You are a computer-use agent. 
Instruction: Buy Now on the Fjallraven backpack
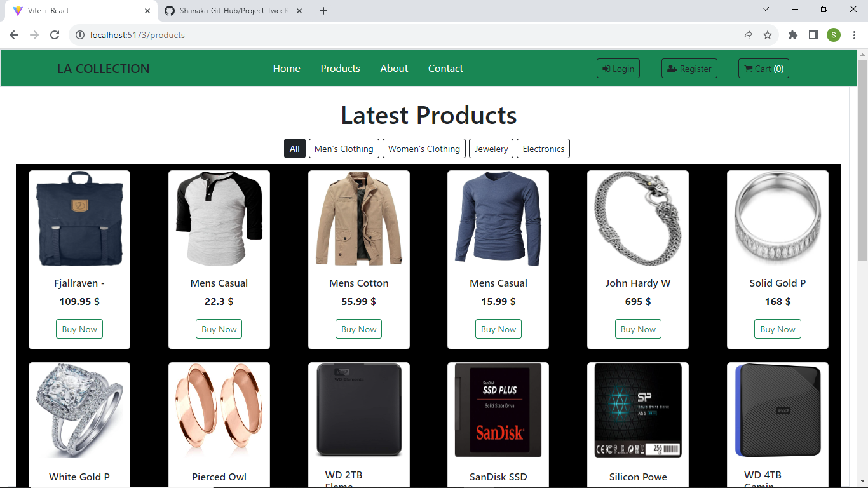[79, 329]
